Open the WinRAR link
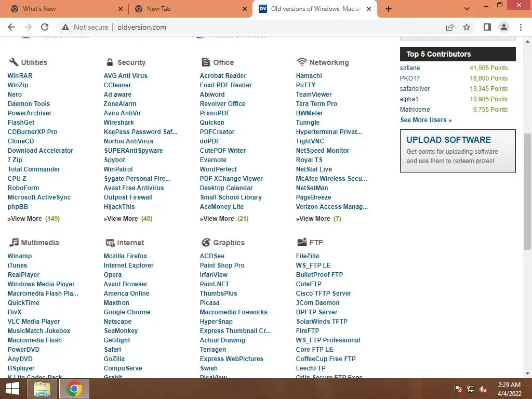 pos(20,76)
